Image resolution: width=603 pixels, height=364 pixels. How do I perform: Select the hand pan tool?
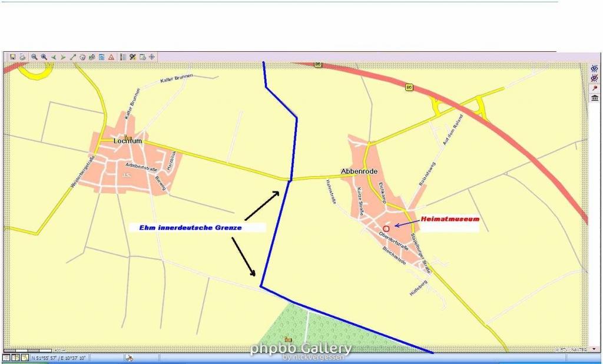coord(82,57)
